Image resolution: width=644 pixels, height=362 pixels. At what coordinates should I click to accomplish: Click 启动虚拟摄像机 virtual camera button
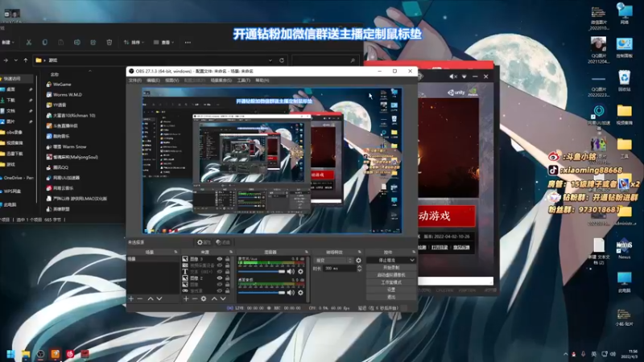tap(391, 275)
